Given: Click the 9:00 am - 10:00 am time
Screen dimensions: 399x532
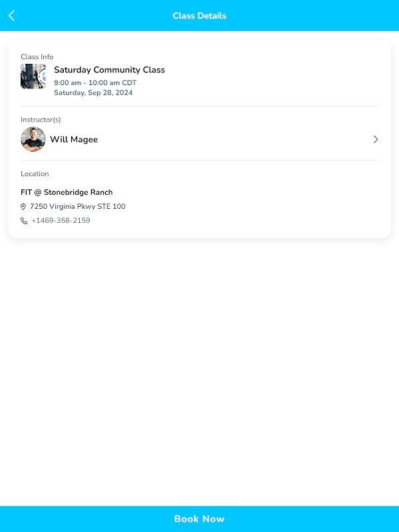Looking at the screenshot, I should 95,83.
